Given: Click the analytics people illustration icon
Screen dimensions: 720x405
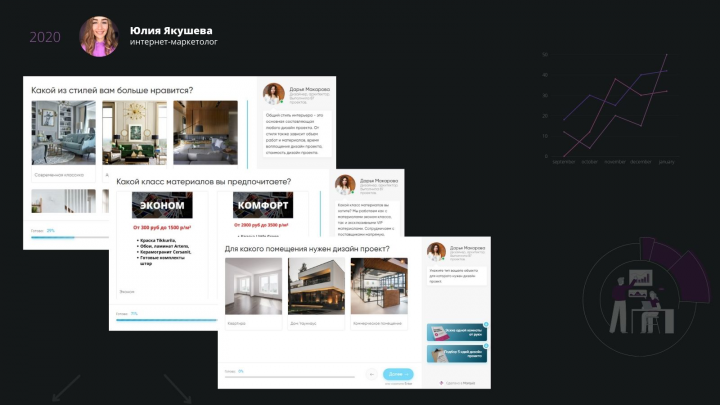Looking at the screenshot, I should tap(642, 301).
